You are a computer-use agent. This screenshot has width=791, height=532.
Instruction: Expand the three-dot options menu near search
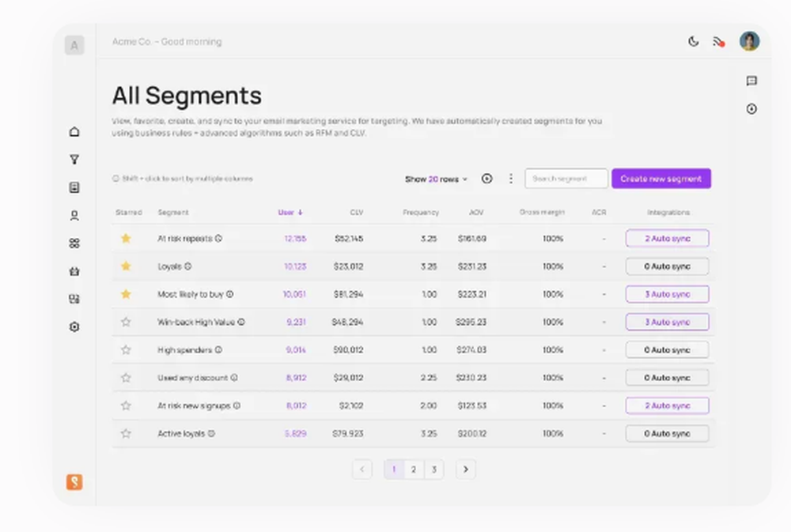[x=510, y=179]
